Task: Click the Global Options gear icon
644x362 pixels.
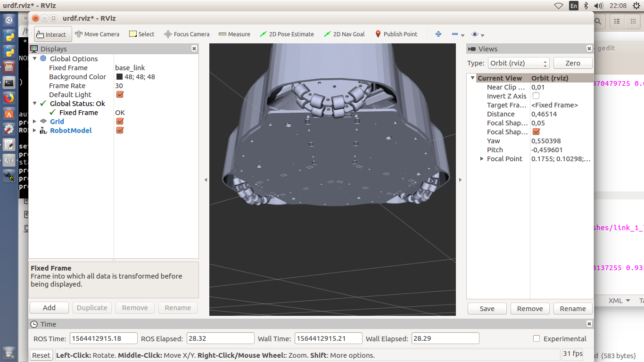Action: pyautogui.click(x=43, y=58)
